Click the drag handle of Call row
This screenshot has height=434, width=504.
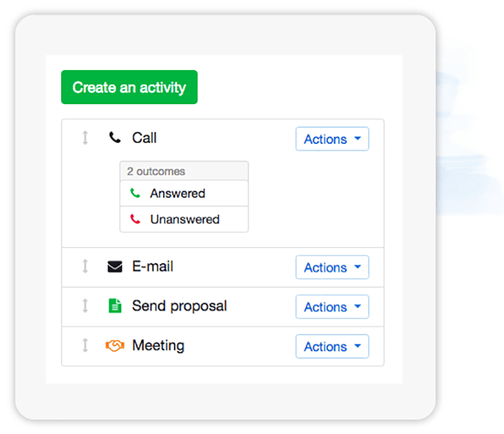coord(85,138)
